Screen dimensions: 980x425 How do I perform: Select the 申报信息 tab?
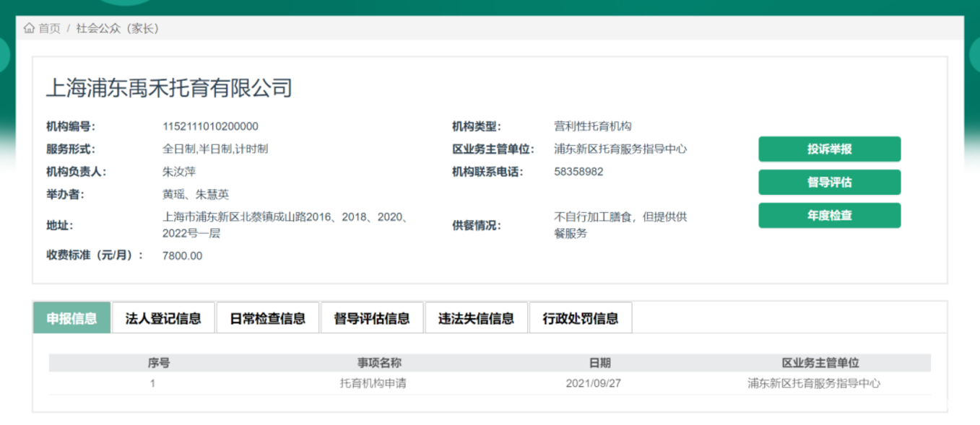click(x=71, y=318)
